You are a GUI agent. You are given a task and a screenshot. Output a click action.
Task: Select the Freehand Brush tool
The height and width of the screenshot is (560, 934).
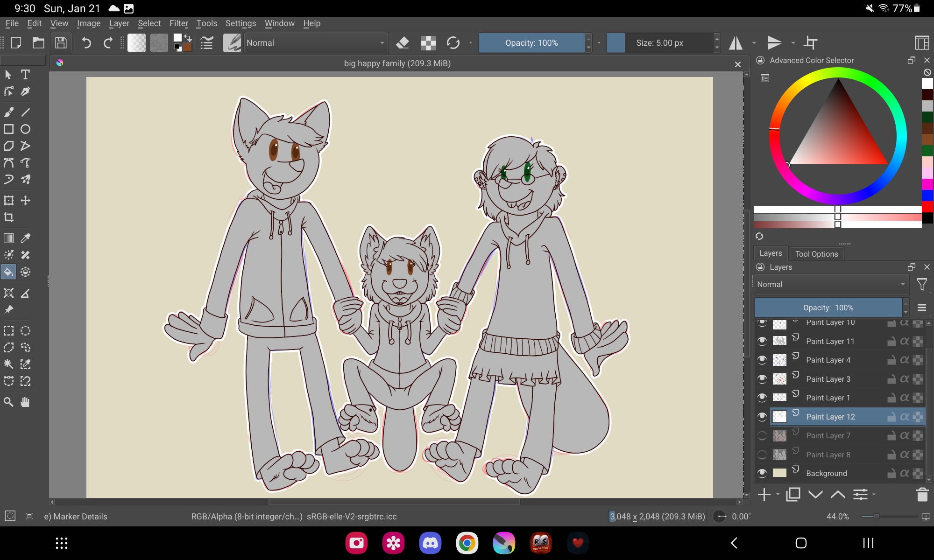(8, 112)
